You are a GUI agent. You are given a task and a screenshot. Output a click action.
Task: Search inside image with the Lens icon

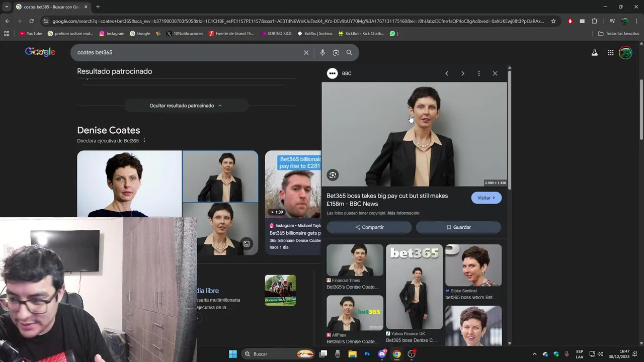click(x=333, y=175)
